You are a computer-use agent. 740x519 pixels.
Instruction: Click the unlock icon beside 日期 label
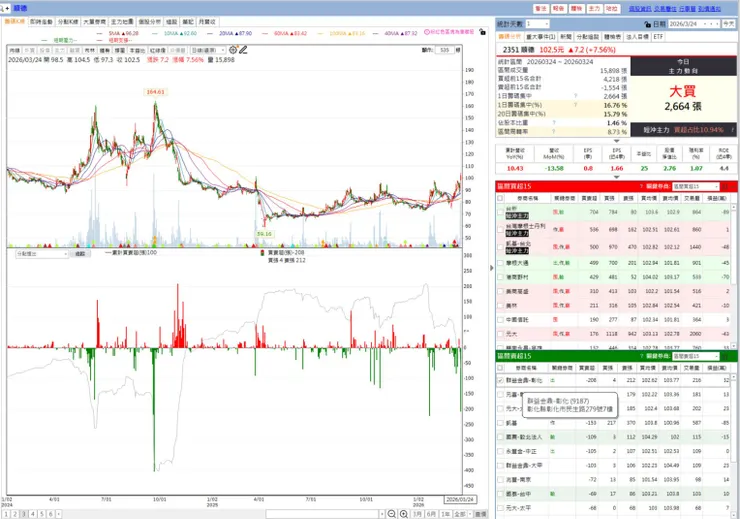647,24
